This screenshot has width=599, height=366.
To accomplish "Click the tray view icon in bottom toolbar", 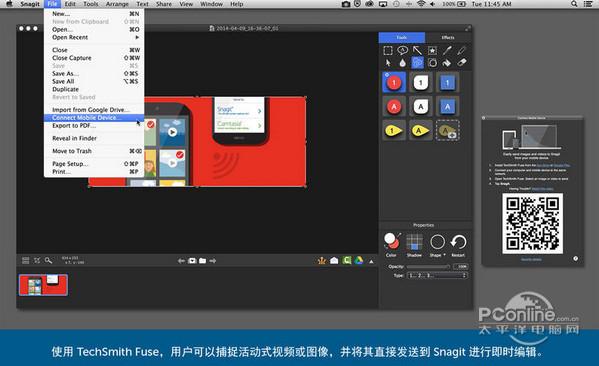I will pyautogui.click(x=26, y=261).
